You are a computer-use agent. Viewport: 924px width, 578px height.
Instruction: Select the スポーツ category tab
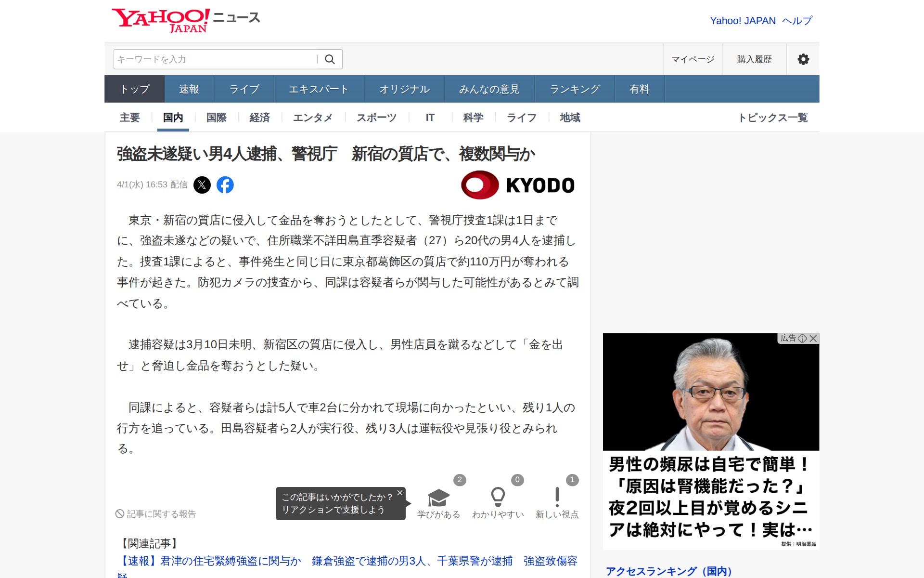(376, 118)
